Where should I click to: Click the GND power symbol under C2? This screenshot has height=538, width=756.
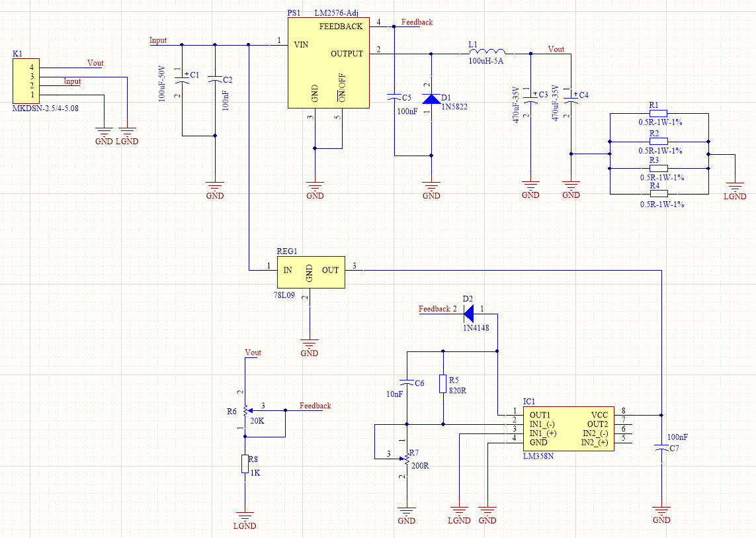(x=214, y=190)
